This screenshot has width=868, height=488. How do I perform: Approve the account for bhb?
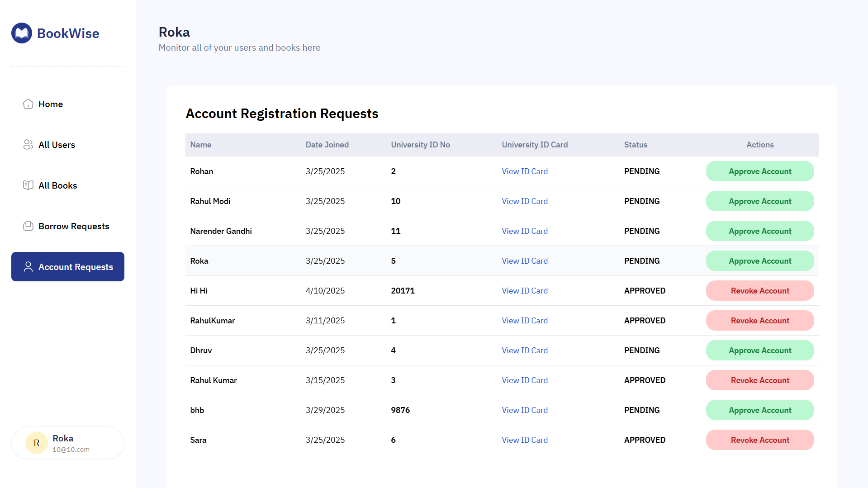coord(759,410)
